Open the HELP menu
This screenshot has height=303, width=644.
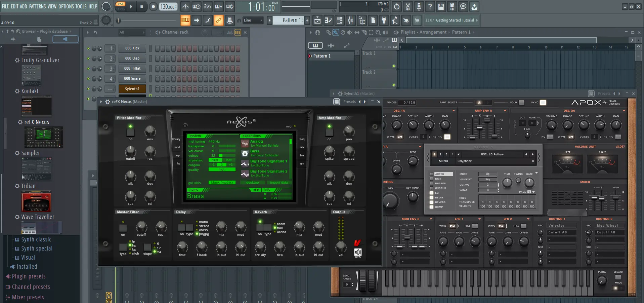point(93,6)
